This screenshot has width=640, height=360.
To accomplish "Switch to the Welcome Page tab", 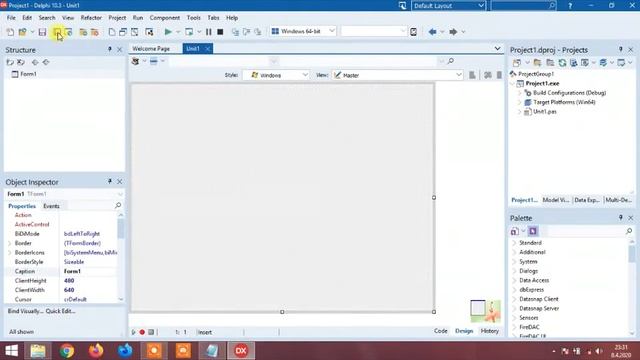I will [151, 49].
